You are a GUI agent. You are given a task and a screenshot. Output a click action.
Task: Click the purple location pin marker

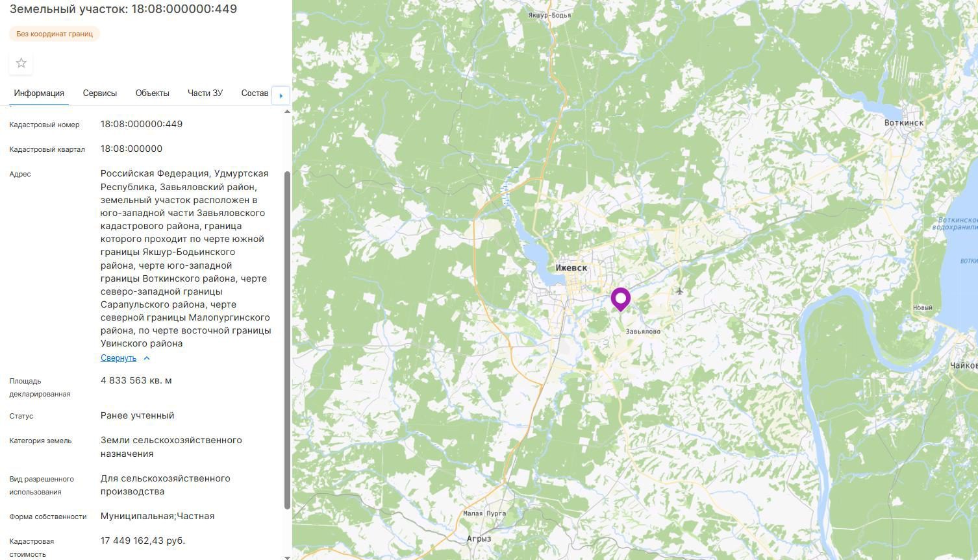[x=621, y=300]
